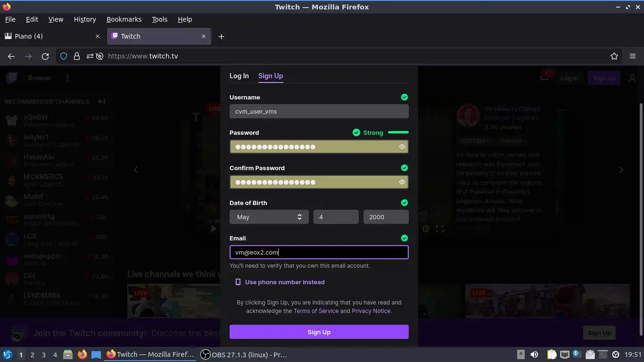Click the birth day field showing 4

click(336, 217)
